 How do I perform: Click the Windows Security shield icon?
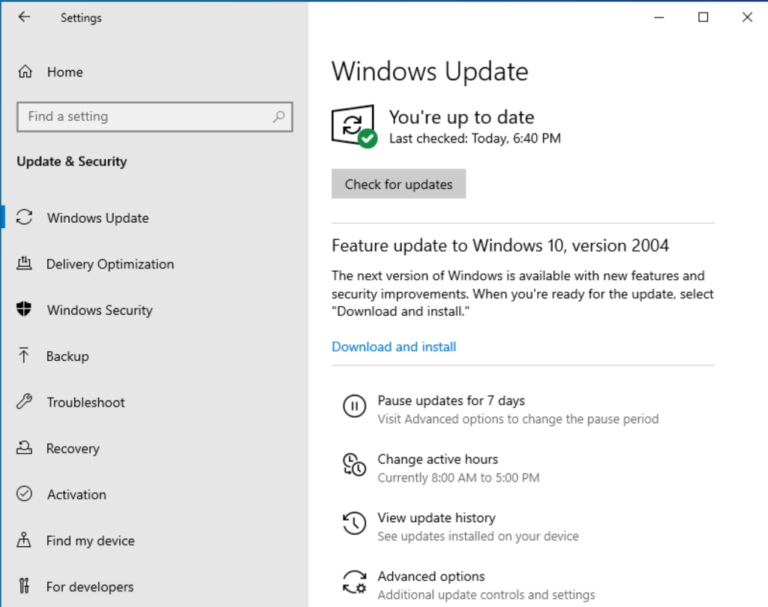click(x=24, y=310)
